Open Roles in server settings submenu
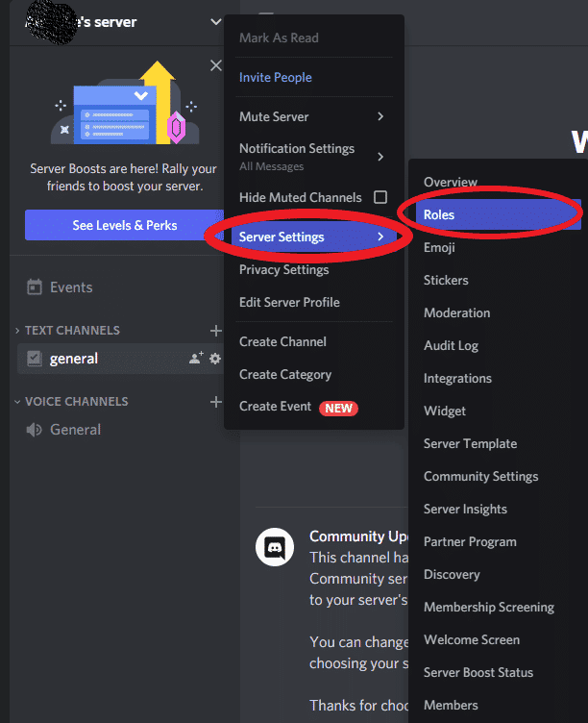The height and width of the screenshot is (723, 588). click(x=498, y=214)
